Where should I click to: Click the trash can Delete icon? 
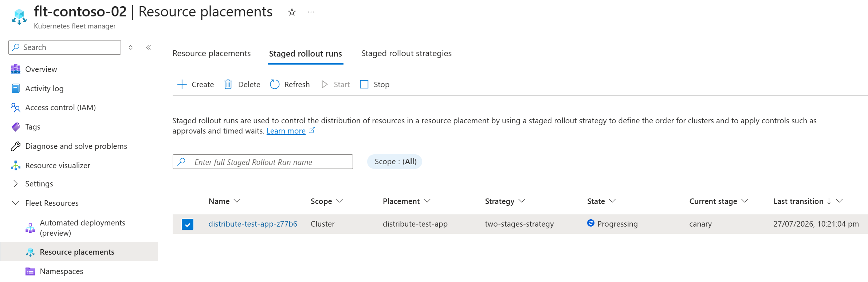click(x=228, y=84)
